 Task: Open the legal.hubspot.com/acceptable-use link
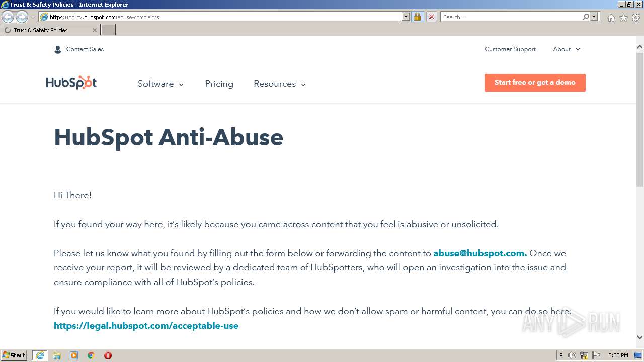146,326
